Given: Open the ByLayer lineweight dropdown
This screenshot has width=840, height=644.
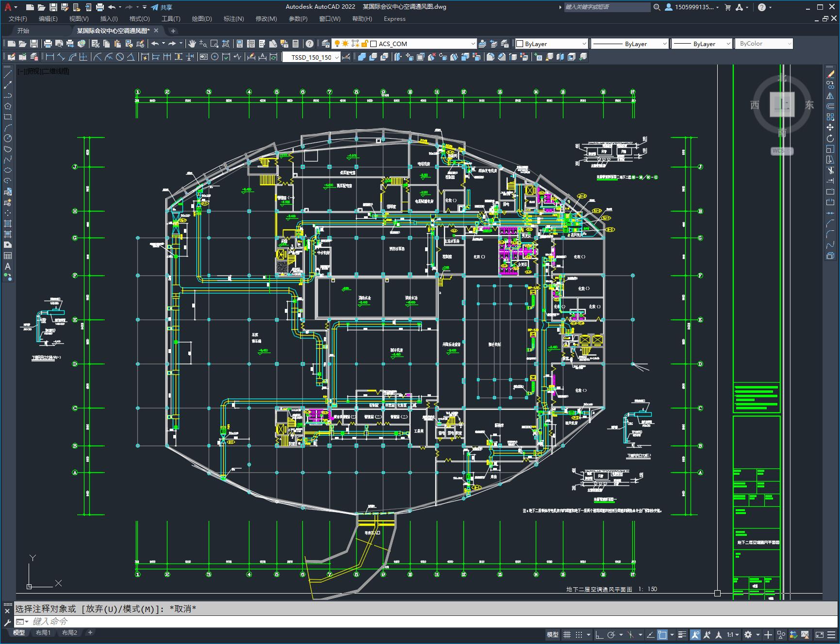Looking at the screenshot, I should (728, 44).
